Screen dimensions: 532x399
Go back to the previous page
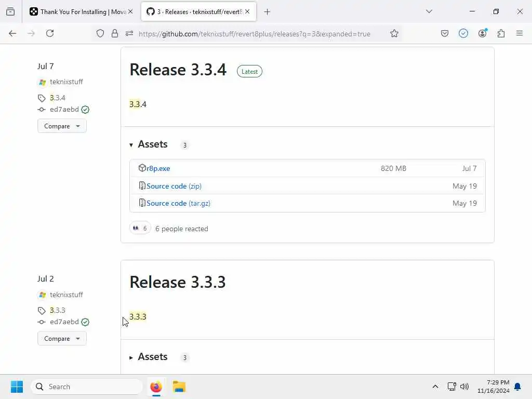pos(12,33)
